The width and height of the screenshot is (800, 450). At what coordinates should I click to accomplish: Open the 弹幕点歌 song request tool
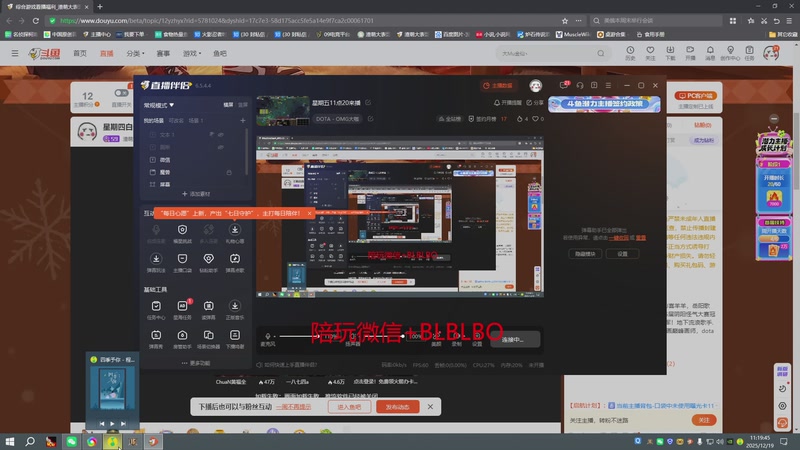[235, 263]
